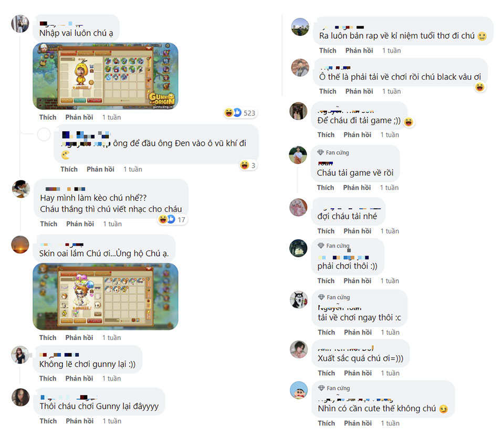Like the 'Nhập vai luôn chú ạ' comment
The height and width of the screenshot is (435, 504).
point(48,117)
